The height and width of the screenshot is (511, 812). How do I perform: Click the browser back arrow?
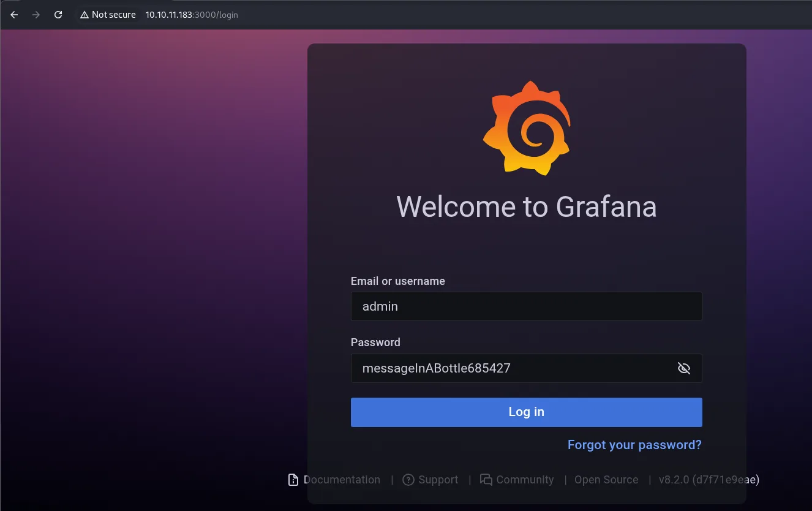click(x=15, y=15)
